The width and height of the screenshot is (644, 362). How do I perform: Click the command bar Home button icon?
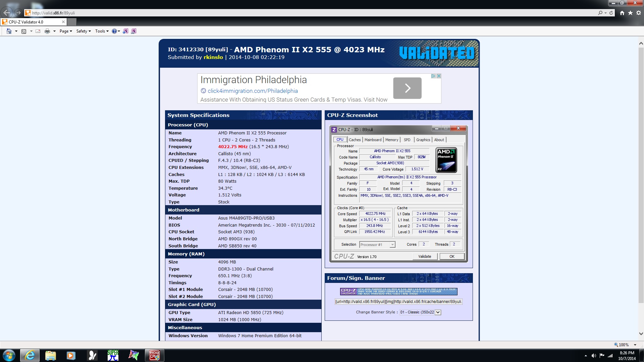click(x=9, y=31)
